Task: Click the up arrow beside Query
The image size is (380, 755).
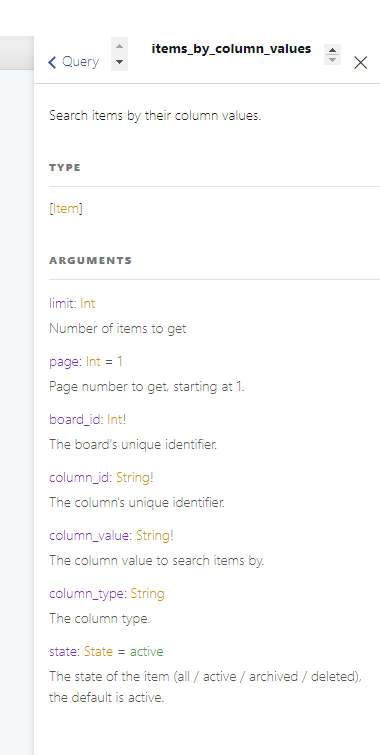Action: click(119, 46)
